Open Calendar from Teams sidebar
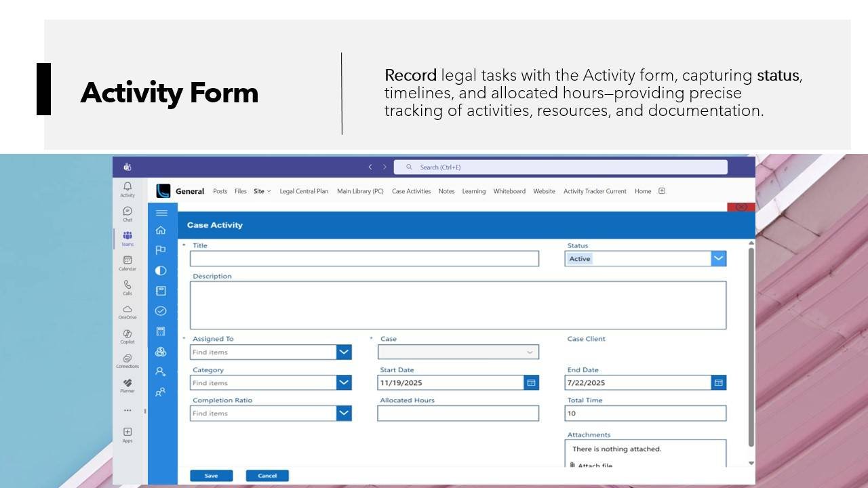Screen dimensions: 868x488 coord(127,262)
